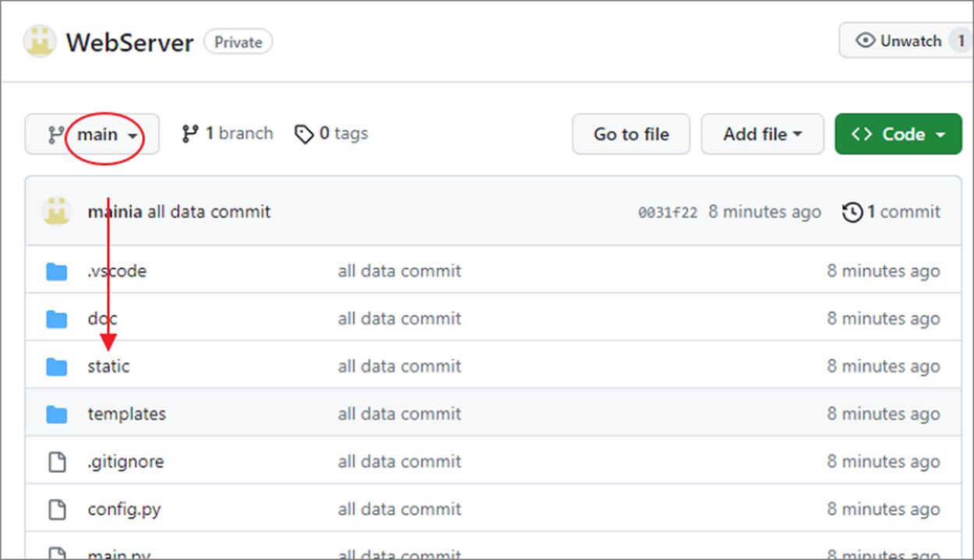Open the templates folder

pyautogui.click(x=126, y=414)
